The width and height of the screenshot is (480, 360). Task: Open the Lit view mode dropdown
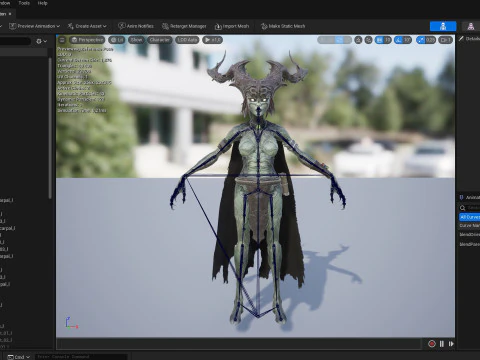(117, 40)
